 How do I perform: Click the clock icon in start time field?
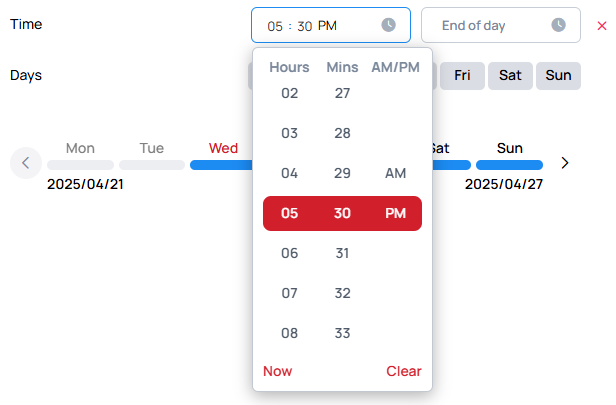tap(388, 25)
